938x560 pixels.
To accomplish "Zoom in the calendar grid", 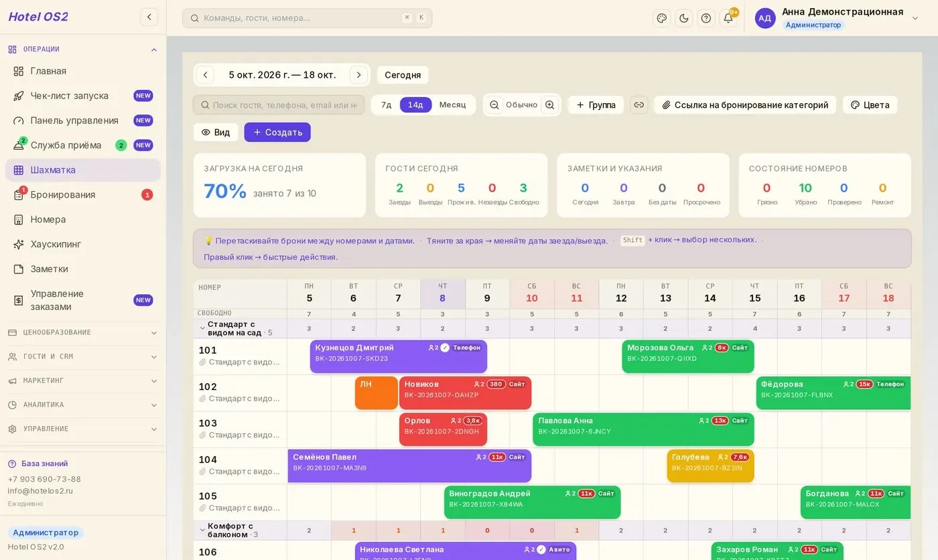I will tap(550, 105).
